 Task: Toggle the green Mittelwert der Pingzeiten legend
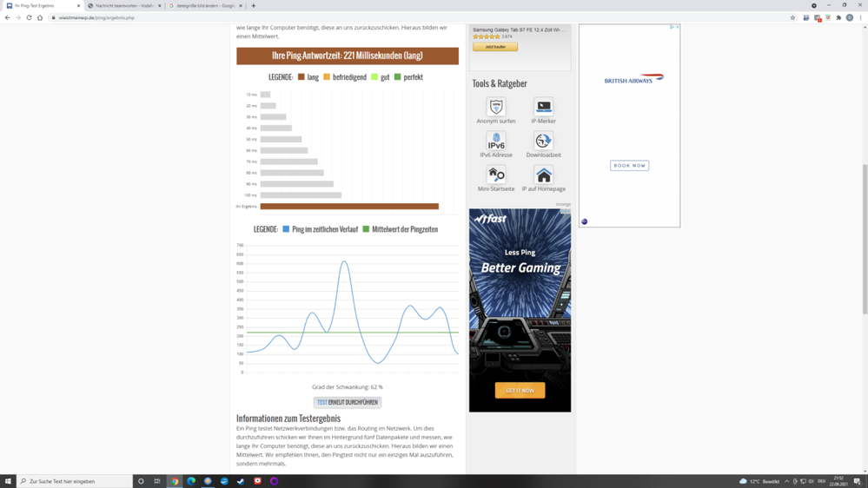coord(401,229)
